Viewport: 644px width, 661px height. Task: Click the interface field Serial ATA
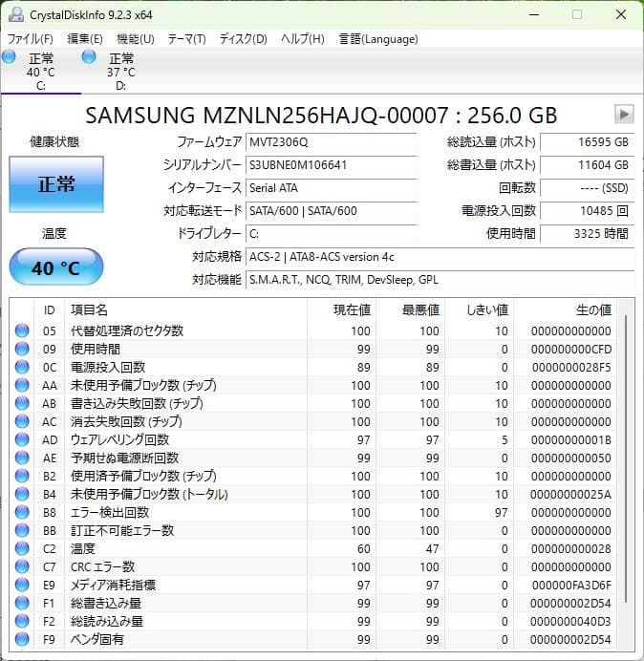pyautogui.click(x=331, y=187)
